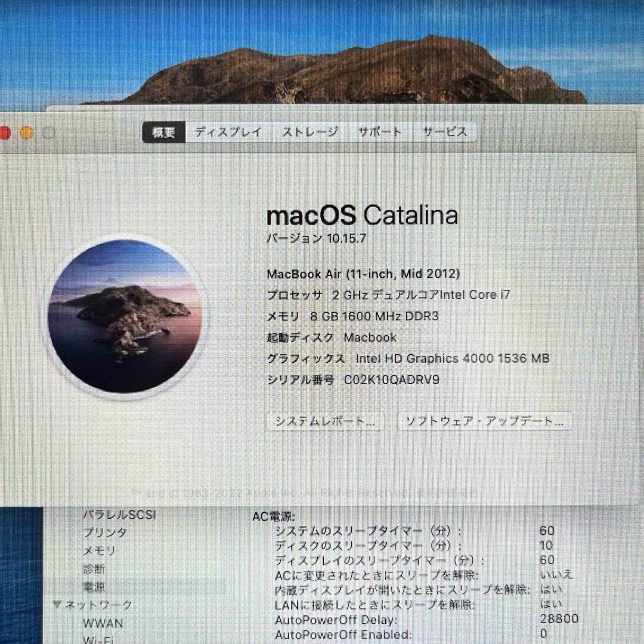
Task: Collapse the ネットワーク section in System Report sidebar
Action: pos(57,604)
